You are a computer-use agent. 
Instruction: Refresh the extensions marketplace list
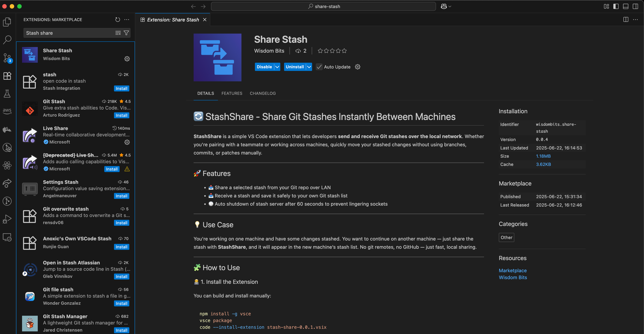118,19
